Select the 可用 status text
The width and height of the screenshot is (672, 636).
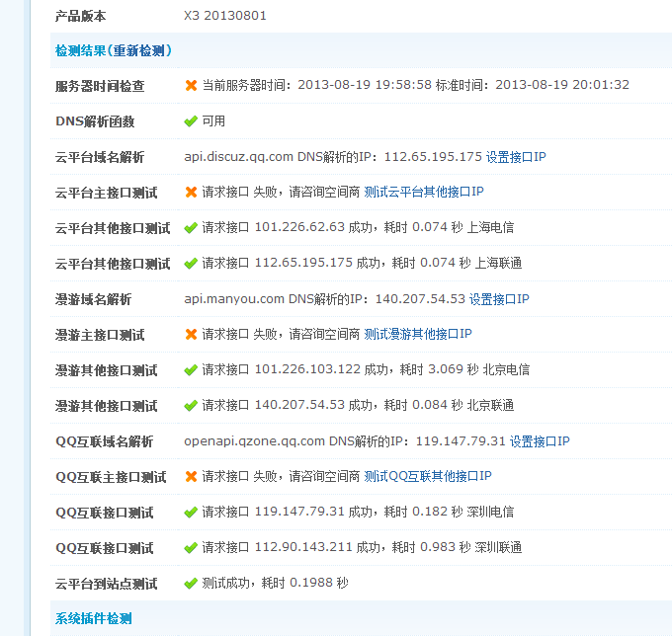click(213, 121)
